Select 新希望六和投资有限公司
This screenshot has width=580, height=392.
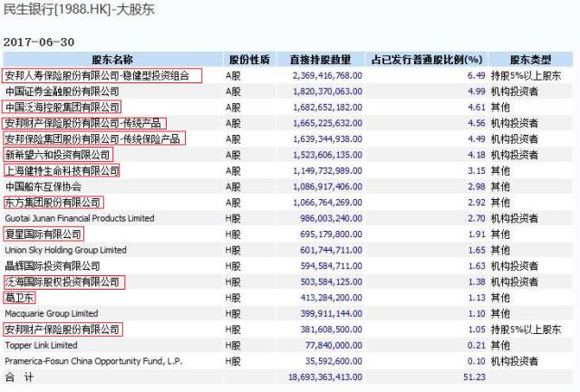(x=57, y=155)
